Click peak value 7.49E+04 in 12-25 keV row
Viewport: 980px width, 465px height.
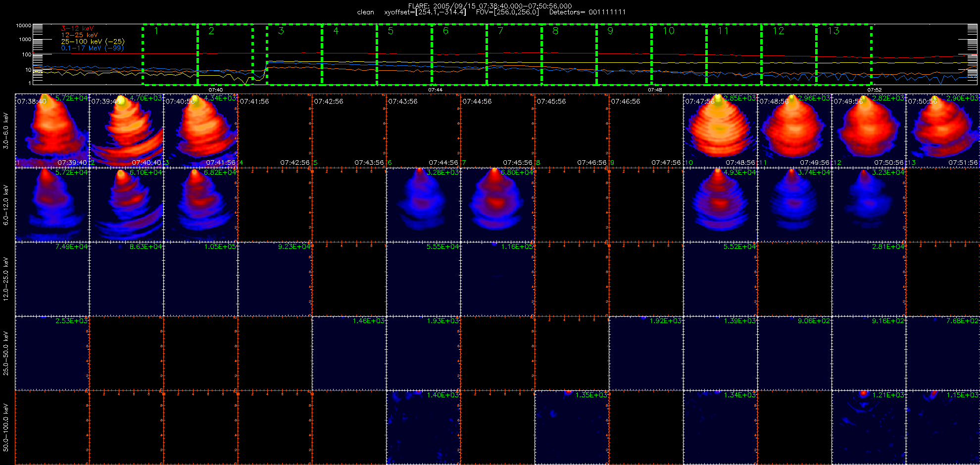(x=72, y=247)
